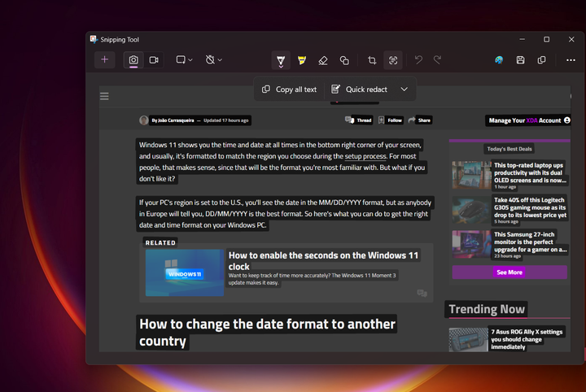
Task: Open the Logitech G305 gaming mouse deal
Action: point(530,207)
